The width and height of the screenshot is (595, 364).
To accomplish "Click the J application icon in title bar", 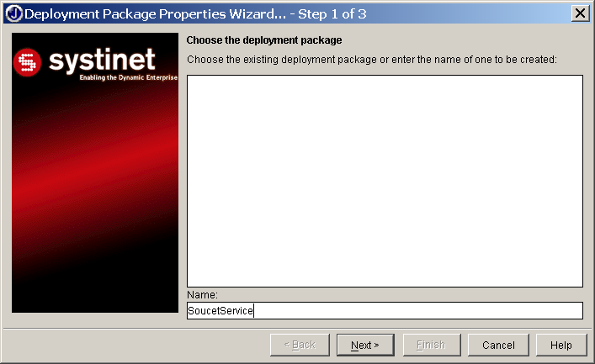I will 14,13.
